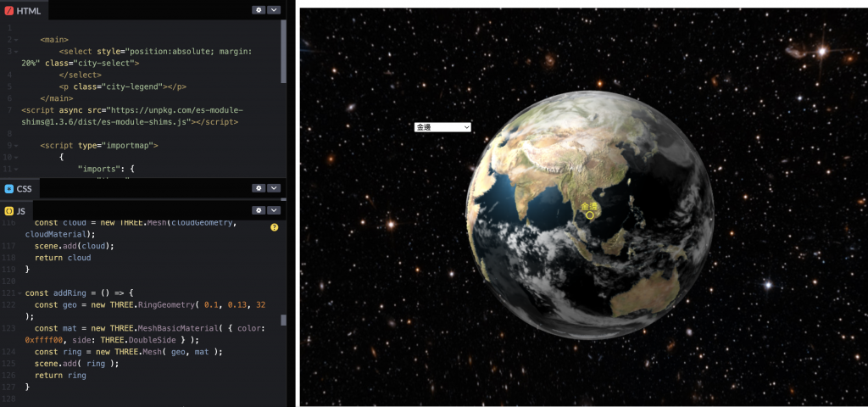The width and height of the screenshot is (868, 407).
Task: Click the yellow ring marker on globe
Action: click(x=590, y=215)
